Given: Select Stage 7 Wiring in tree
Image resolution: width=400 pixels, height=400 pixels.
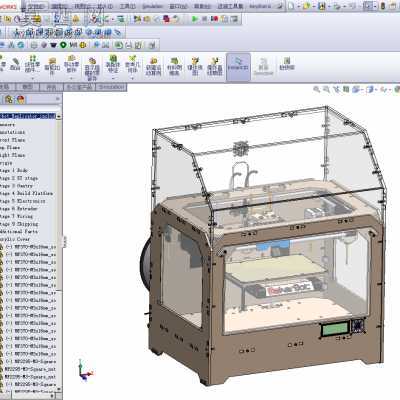Looking at the screenshot, I should click(x=16, y=216).
